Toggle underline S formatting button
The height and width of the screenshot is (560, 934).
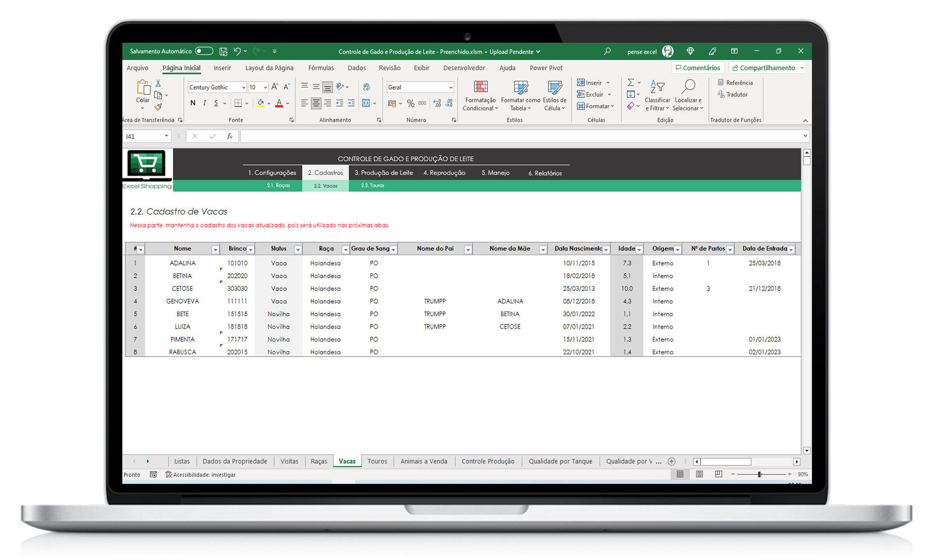[216, 103]
